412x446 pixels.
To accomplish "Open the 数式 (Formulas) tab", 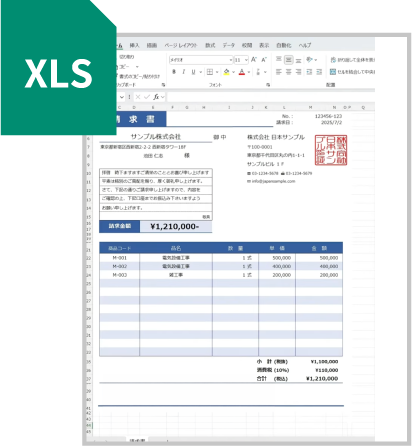I will coord(210,45).
